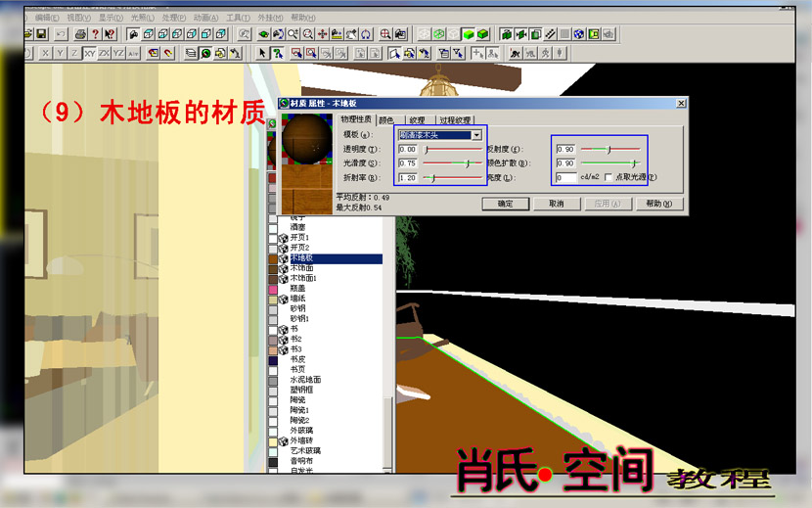Click the context help arrow-question icon
812x508 pixels.
coord(110,34)
